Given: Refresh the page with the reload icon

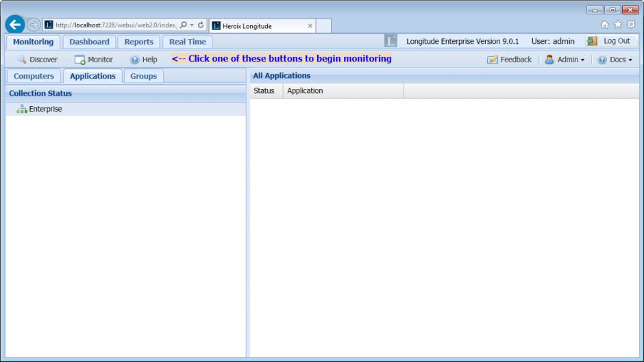Looking at the screenshot, I should (201, 25).
